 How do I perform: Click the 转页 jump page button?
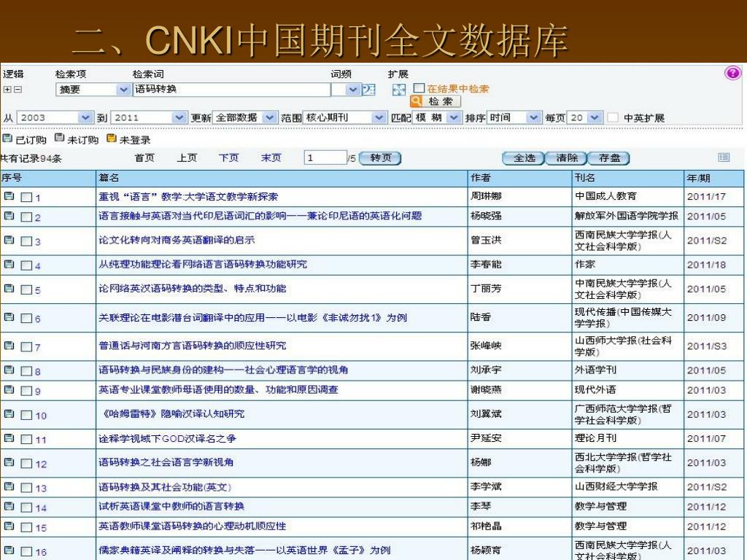(379, 157)
